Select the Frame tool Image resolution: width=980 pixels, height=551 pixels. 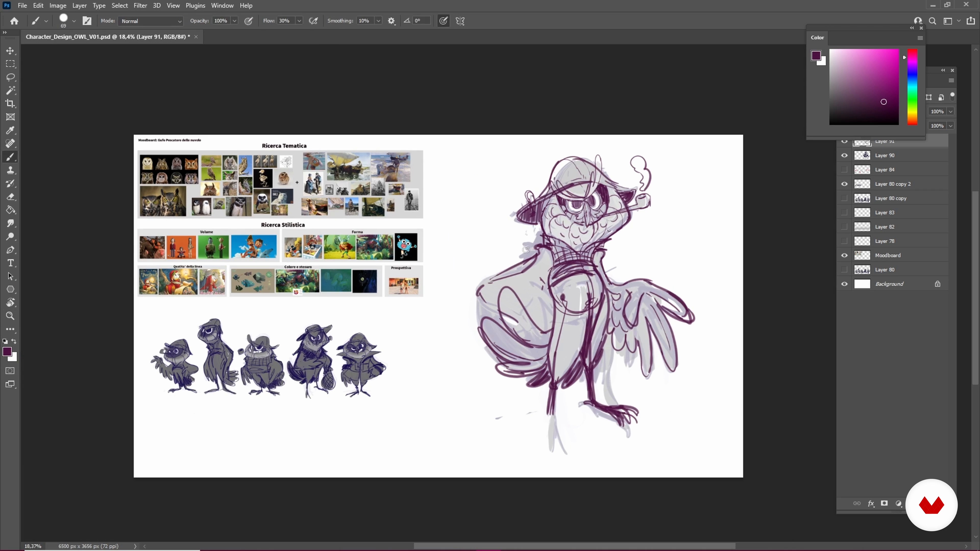(x=10, y=117)
